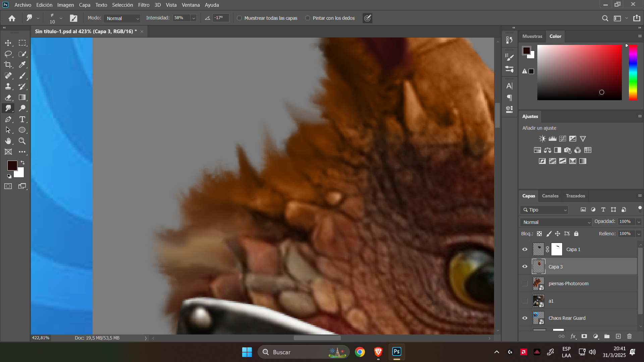Screen dimensions: 644x362
Task: Show the piernas-Photoroom layer
Action: [x=525, y=284]
